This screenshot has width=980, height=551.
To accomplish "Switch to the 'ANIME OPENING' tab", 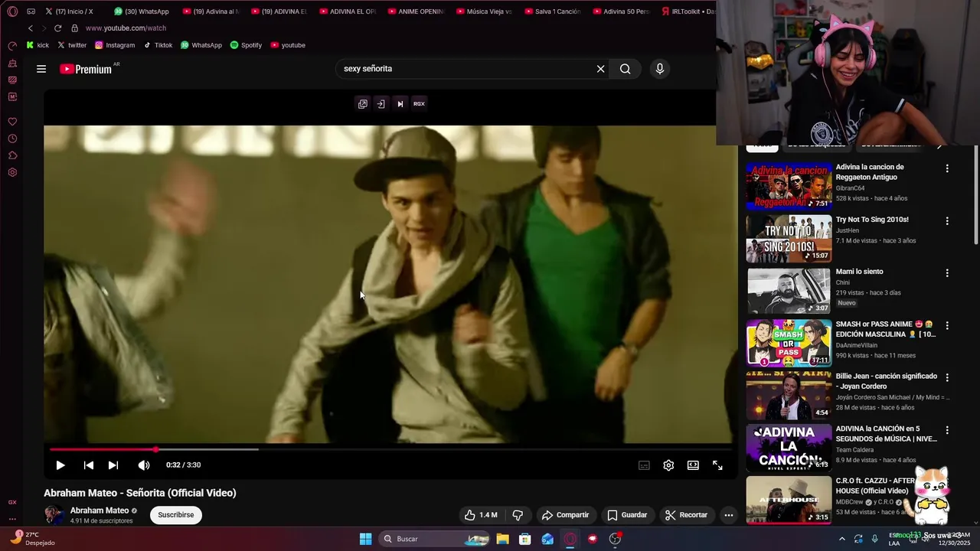I will (416, 11).
